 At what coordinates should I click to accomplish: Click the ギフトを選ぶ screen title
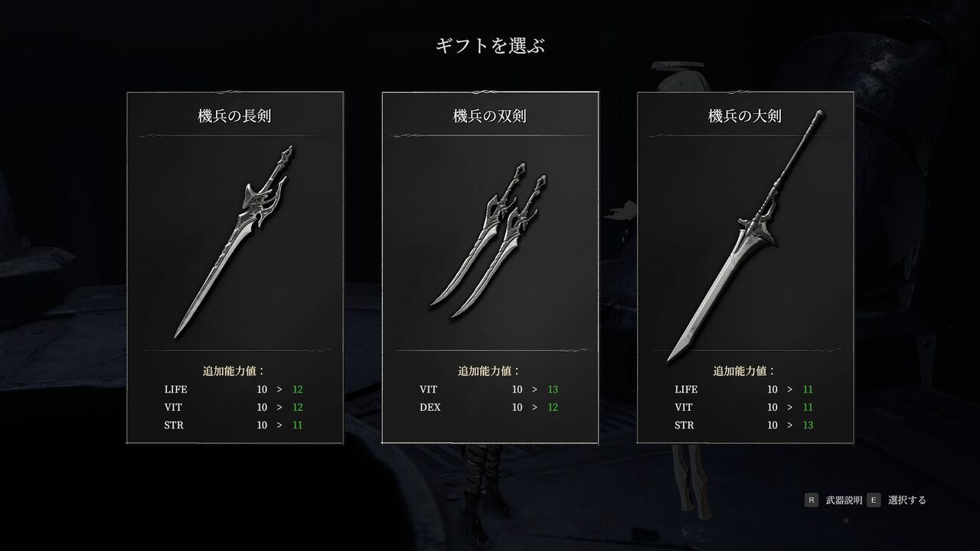490,46
